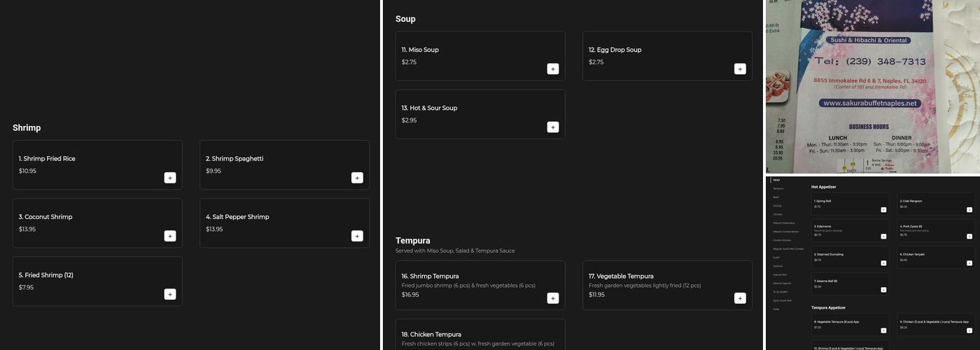Viewport: 980px width, 350px height.
Task: Add Hot & Sour Soup to the order
Action: (x=553, y=127)
